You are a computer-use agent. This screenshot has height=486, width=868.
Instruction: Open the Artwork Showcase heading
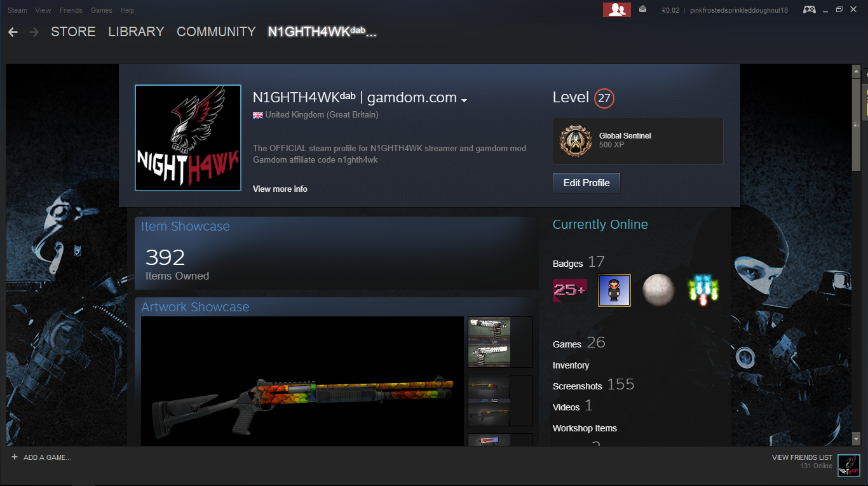point(195,307)
